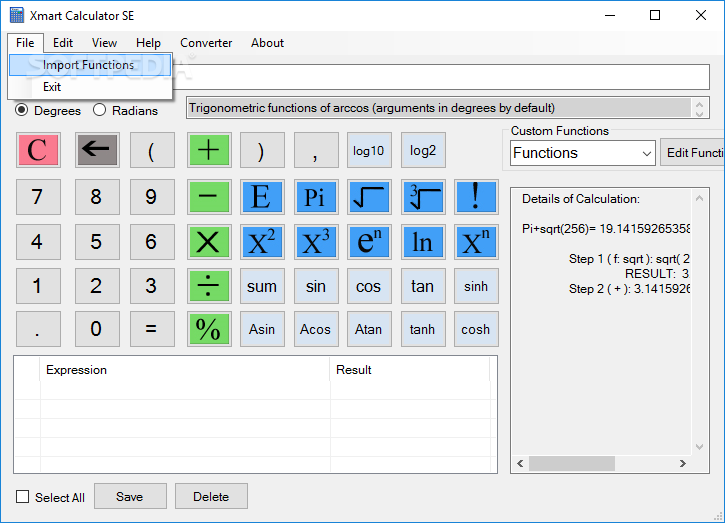Click the close parenthesis button
The image size is (725, 523).
tap(262, 150)
